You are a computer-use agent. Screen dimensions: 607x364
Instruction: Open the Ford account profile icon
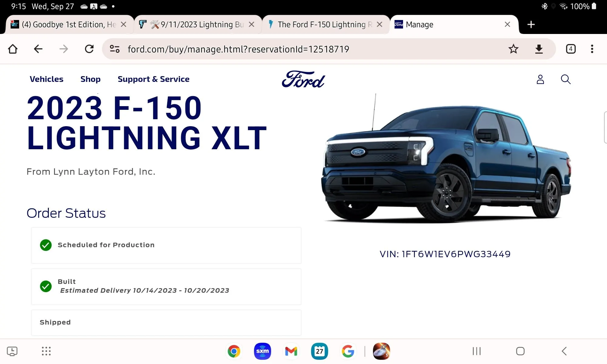[x=540, y=79]
